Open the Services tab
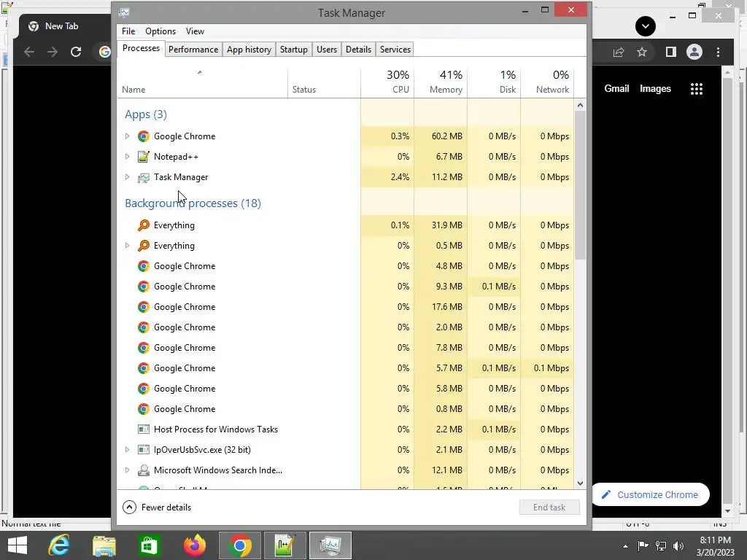Image resolution: width=747 pixels, height=560 pixels. [395, 50]
